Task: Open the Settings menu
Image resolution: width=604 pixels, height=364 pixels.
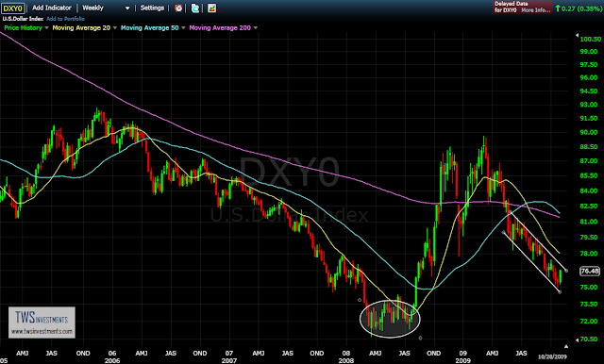Action: pyautogui.click(x=152, y=8)
